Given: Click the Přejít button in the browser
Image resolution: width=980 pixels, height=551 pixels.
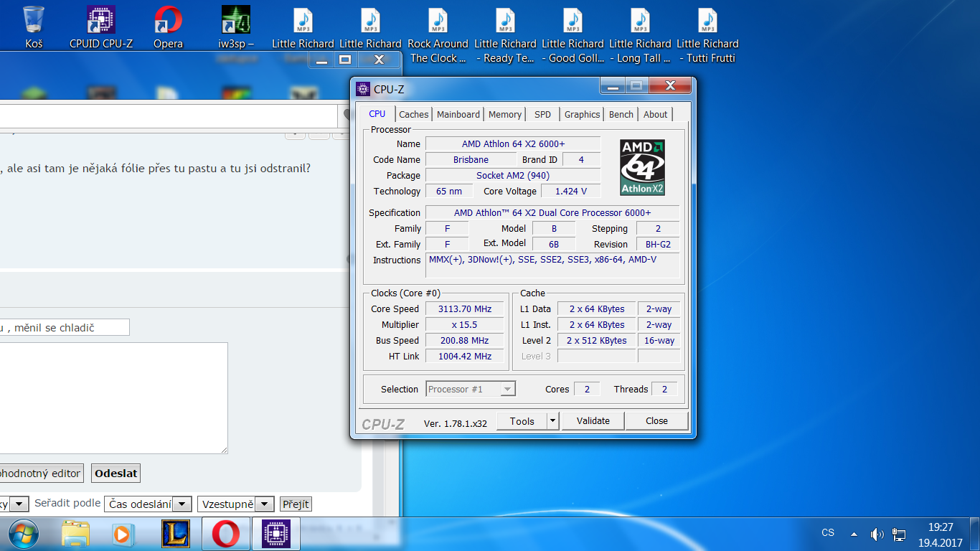Looking at the screenshot, I should tap(296, 504).
